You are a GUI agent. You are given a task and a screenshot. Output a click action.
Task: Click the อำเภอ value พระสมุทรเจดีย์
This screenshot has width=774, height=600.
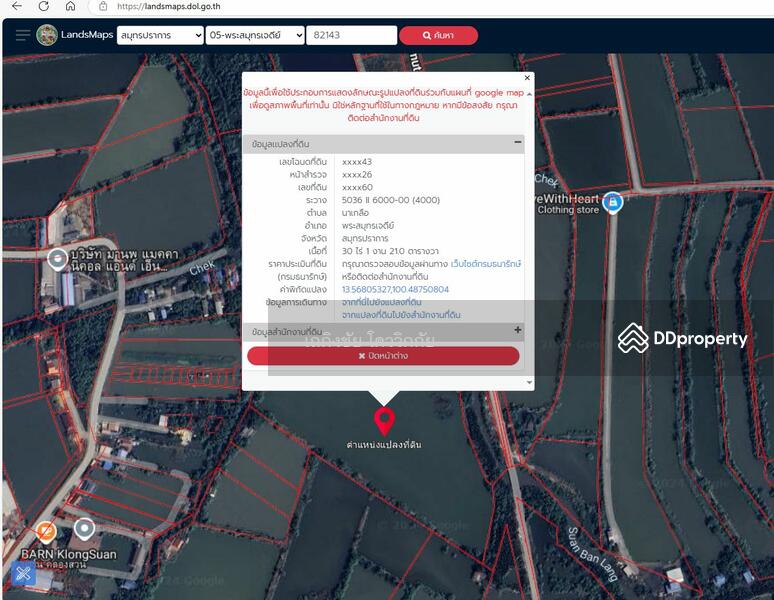[x=368, y=225]
